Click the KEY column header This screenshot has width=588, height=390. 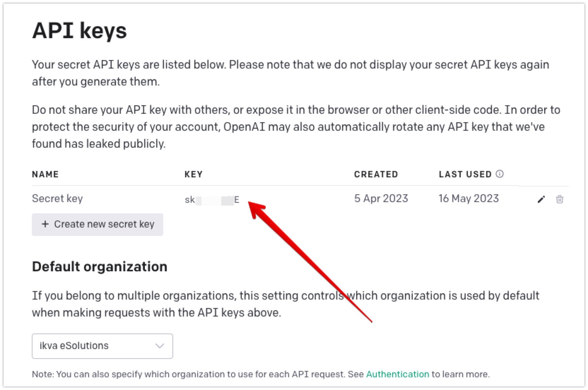193,174
